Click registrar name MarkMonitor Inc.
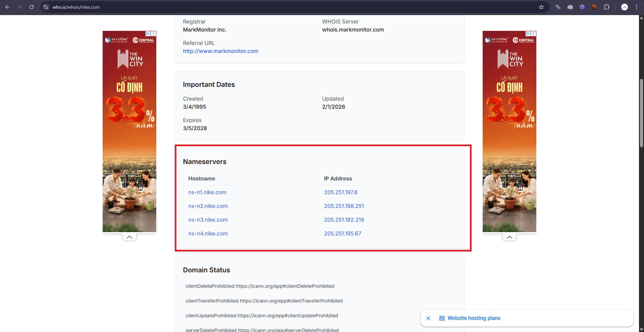Image resolution: width=644 pixels, height=332 pixels. pyautogui.click(x=205, y=30)
